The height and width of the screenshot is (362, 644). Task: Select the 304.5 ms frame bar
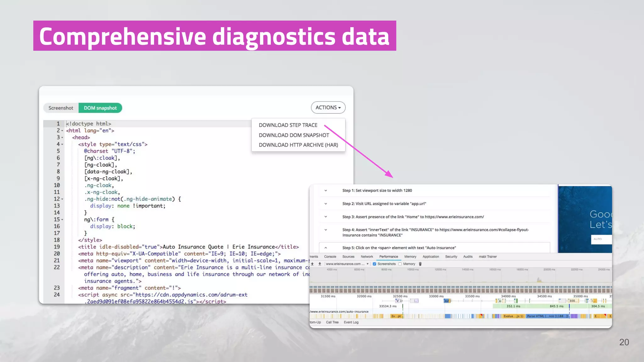598,306
